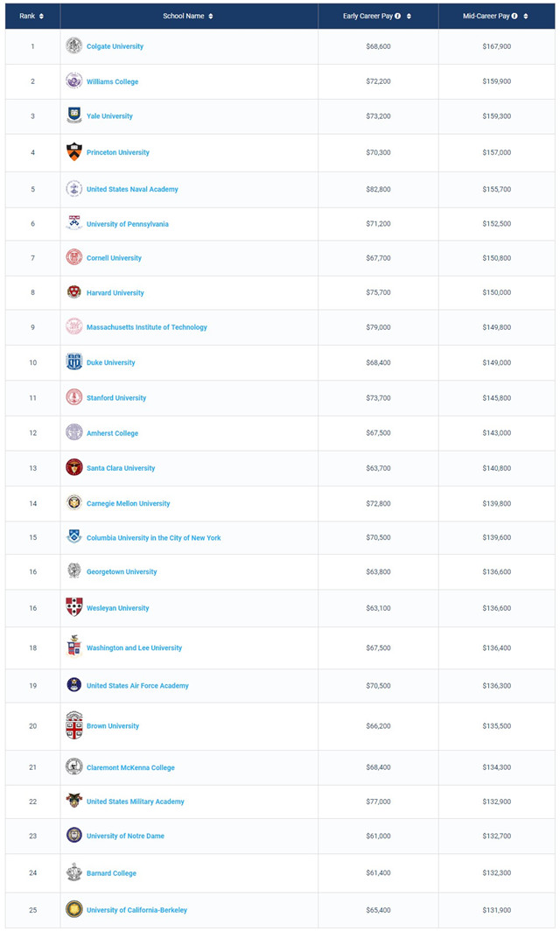Click the UC Berkeley gold seal icon

click(x=73, y=909)
